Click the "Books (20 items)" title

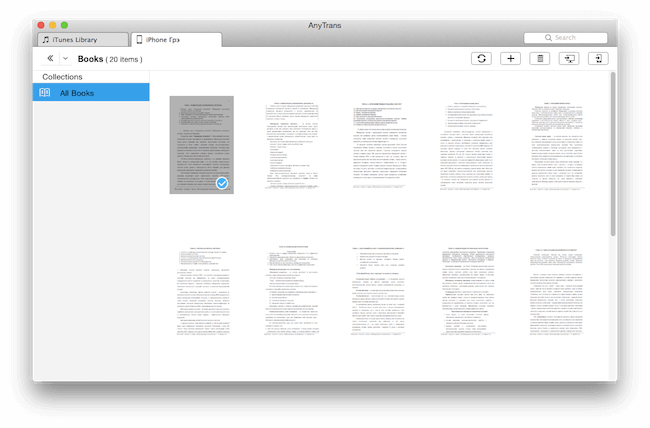coord(110,59)
